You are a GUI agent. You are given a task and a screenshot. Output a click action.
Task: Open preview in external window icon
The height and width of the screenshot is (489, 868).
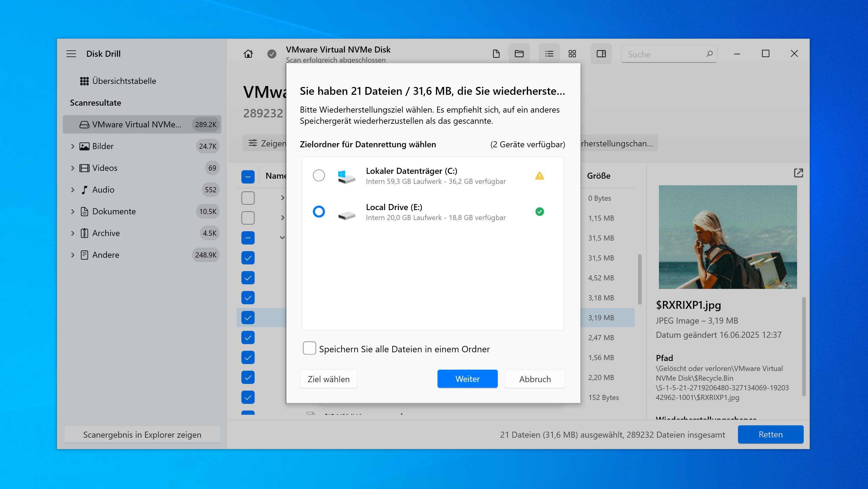798,173
